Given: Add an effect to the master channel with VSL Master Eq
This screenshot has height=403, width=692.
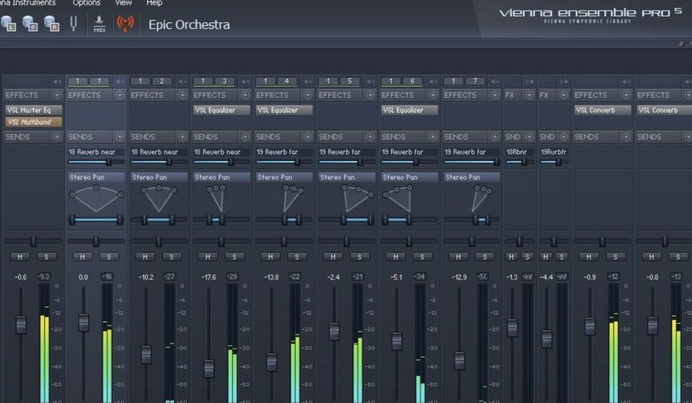Looking at the screenshot, I should [x=57, y=95].
